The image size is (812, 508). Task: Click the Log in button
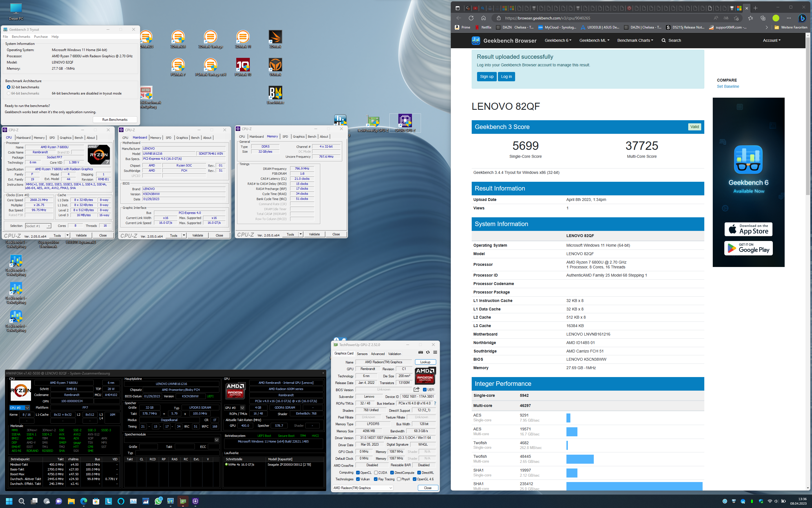(x=506, y=76)
